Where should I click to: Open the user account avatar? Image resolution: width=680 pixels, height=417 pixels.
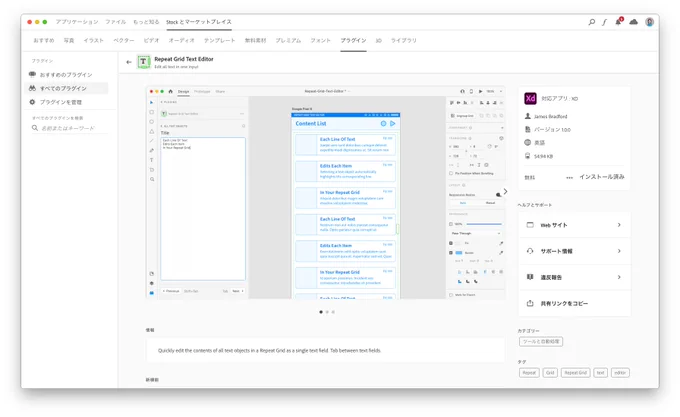(649, 22)
